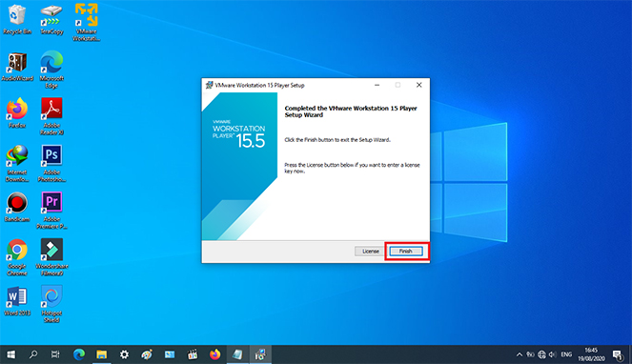Screen dimensions: 632x364
Task: Click the network globe tray icon
Action: point(541,354)
